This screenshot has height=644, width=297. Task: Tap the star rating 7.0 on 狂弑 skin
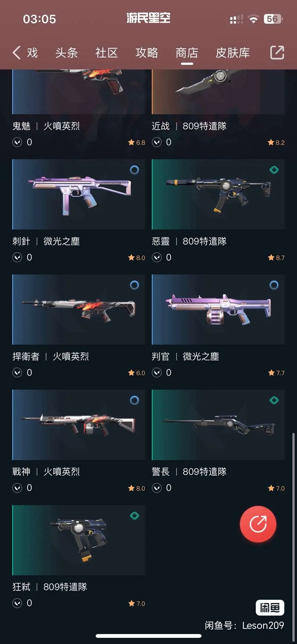point(137,603)
